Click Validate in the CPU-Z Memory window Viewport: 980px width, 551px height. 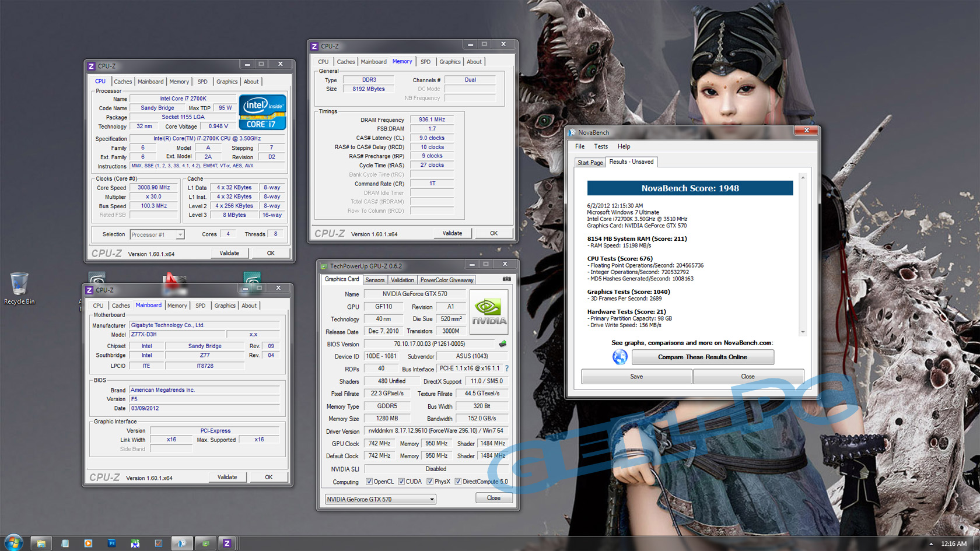(x=452, y=233)
